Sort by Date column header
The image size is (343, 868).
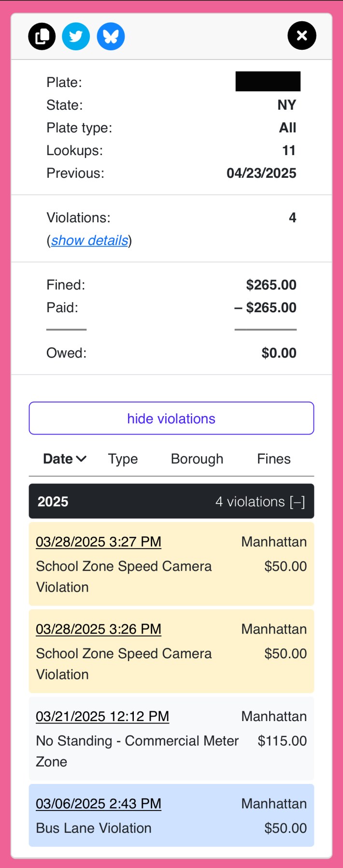[x=58, y=459]
